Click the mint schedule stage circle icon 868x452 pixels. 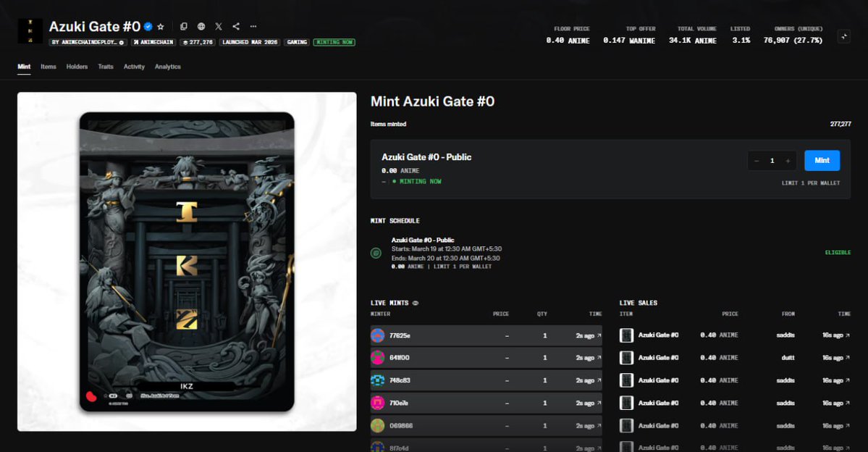click(x=376, y=253)
